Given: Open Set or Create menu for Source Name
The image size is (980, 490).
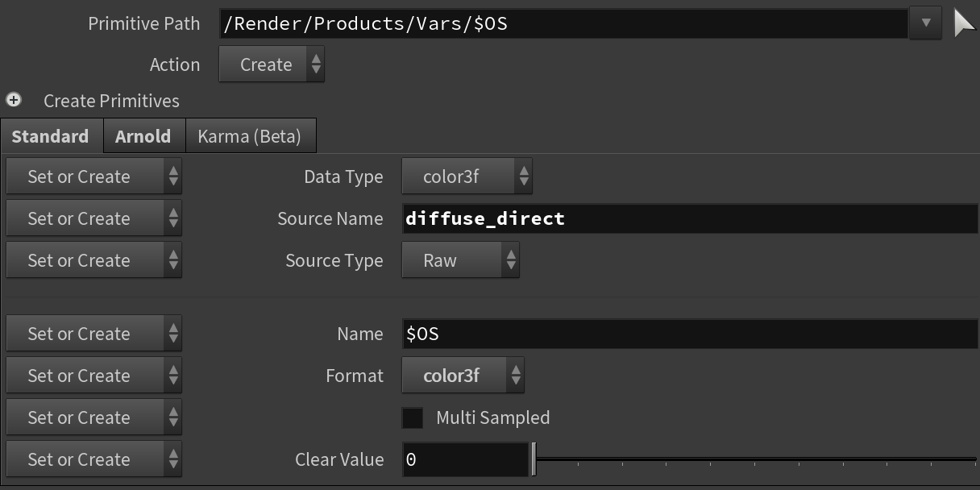Looking at the screenshot, I should (x=93, y=218).
